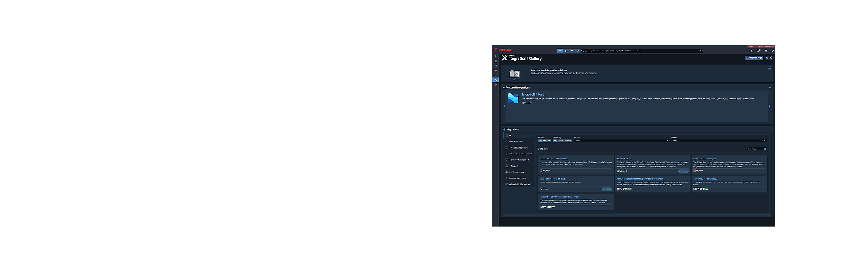Viewport: 868px width, 271px height.
Task: Select the Vulnerability Management category
Action: 519,184
